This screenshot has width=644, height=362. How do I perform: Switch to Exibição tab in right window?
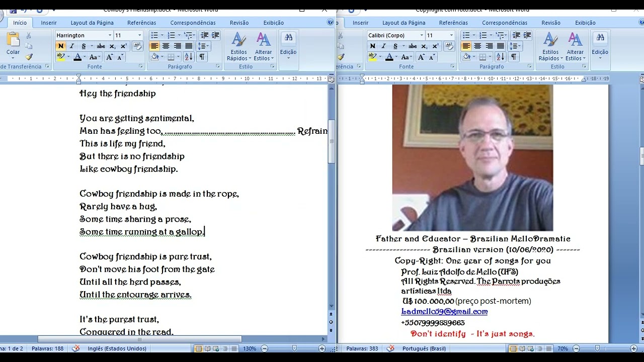pos(585,23)
